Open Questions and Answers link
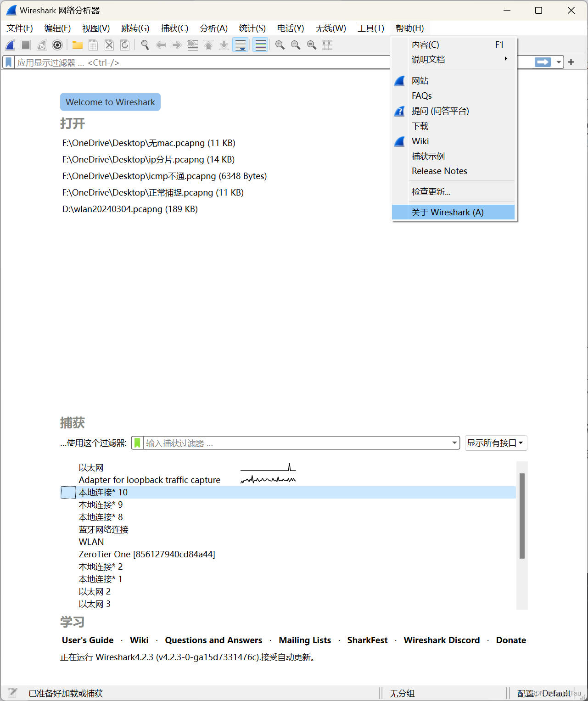The width and height of the screenshot is (588, 701). [x=213, y=640]
